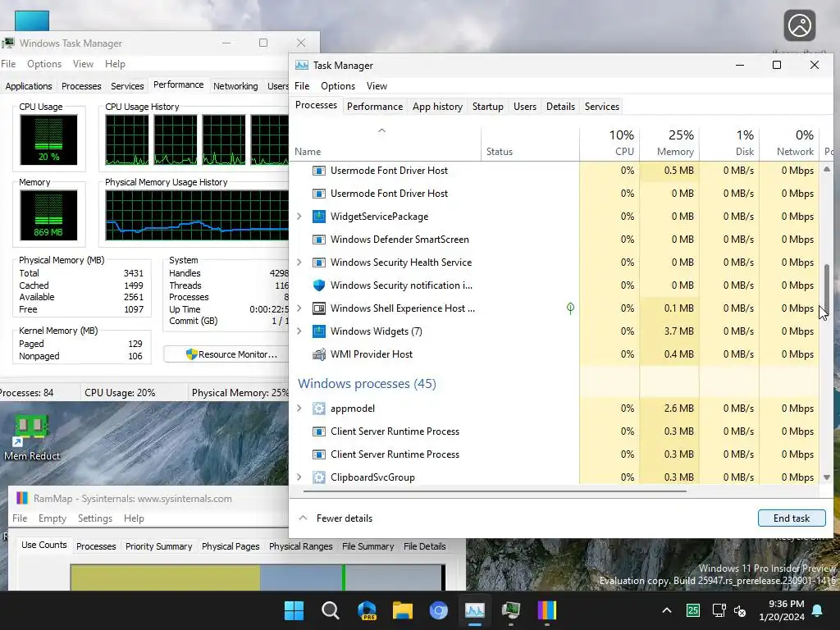
Task: Open the Startup tab
Action: point(487,107)
